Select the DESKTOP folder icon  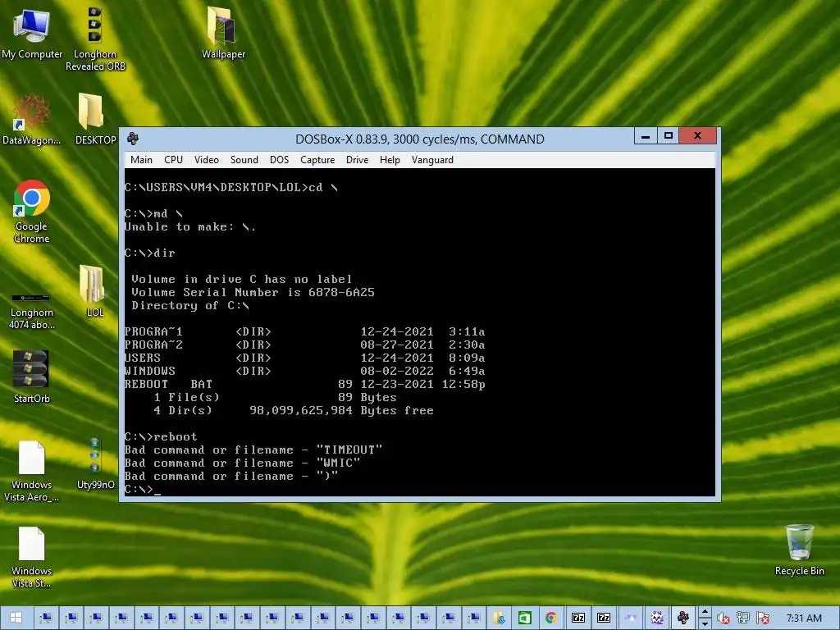[95, 120]
